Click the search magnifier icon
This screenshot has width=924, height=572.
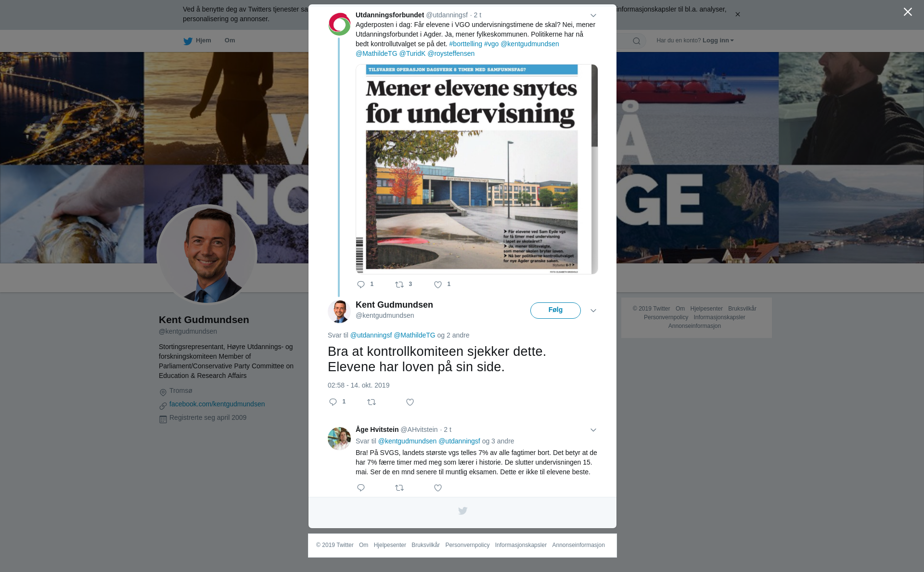tap(637, 41)
